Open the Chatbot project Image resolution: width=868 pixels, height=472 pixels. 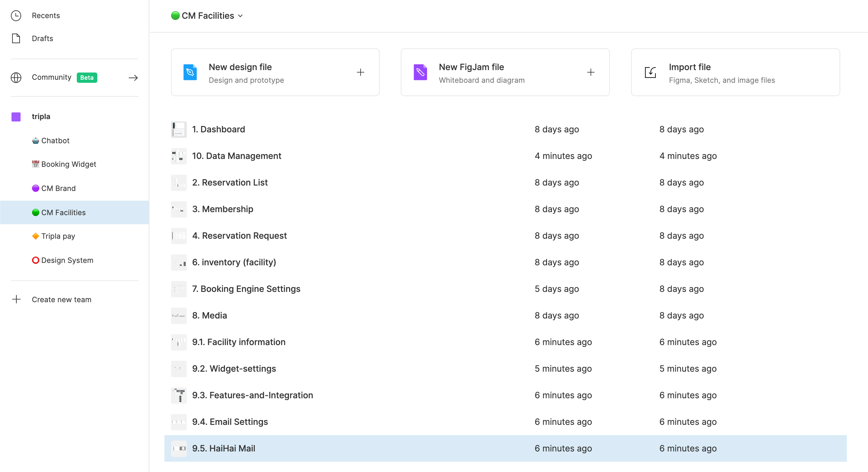click(x=55, y=141)
